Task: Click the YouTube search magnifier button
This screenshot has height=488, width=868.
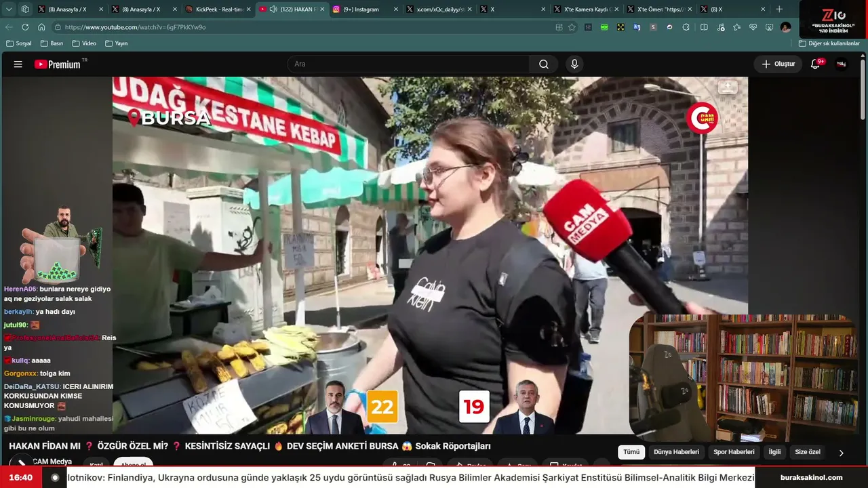Action: [544, 64]
